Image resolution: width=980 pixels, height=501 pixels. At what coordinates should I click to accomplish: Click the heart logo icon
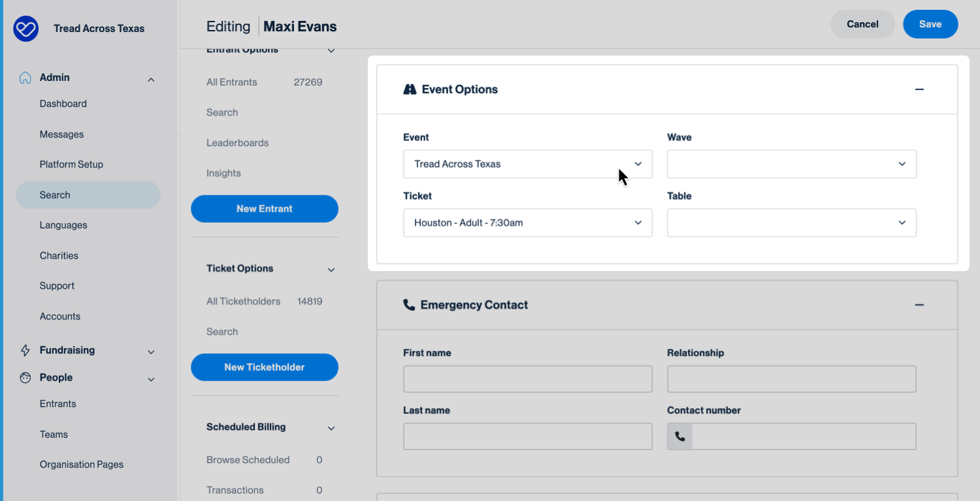point(26,29)
